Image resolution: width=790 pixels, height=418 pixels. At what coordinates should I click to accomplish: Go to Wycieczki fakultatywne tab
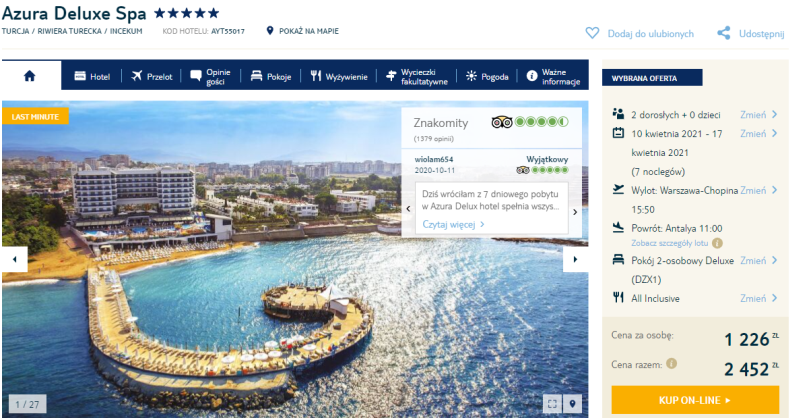click(x=417, y=77)
